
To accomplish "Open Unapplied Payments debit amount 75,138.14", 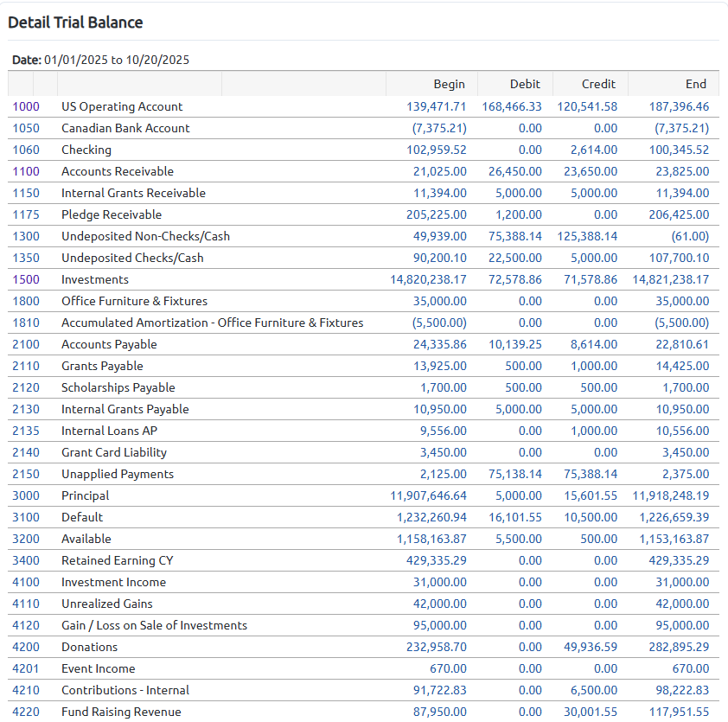I will [x=515, y=474].
